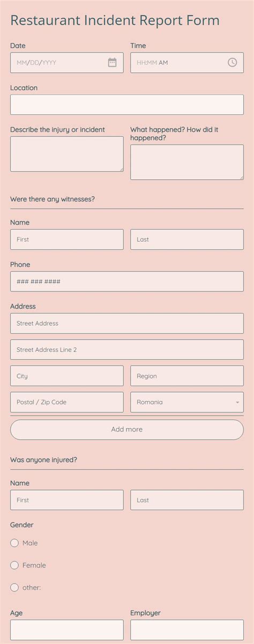254x644 pixels.
Task: Choose the Female radio button
Action: coord(14,565)
